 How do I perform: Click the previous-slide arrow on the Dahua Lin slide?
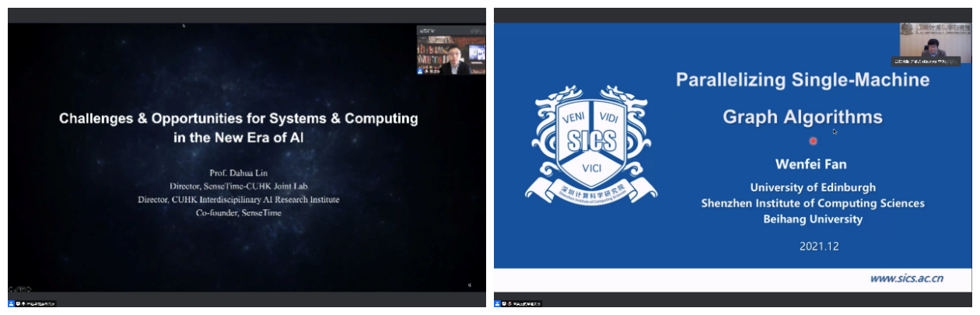click(11, 289)
